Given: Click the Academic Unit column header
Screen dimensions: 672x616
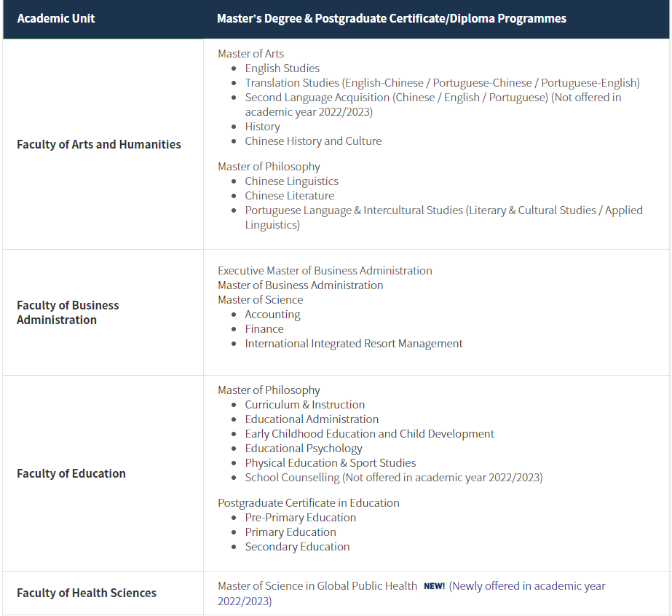Looking at the screenshot, I should click(56, 18).
